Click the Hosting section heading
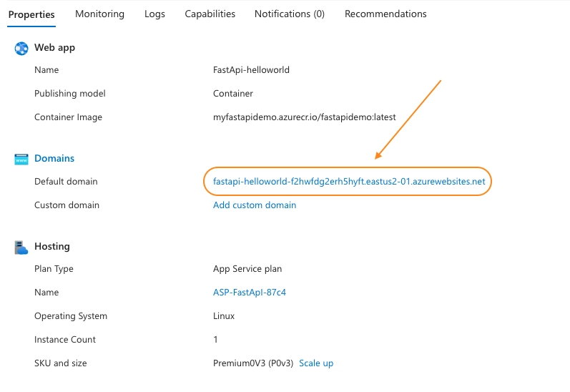Screen dimensions: 570x392 [52, 246]
